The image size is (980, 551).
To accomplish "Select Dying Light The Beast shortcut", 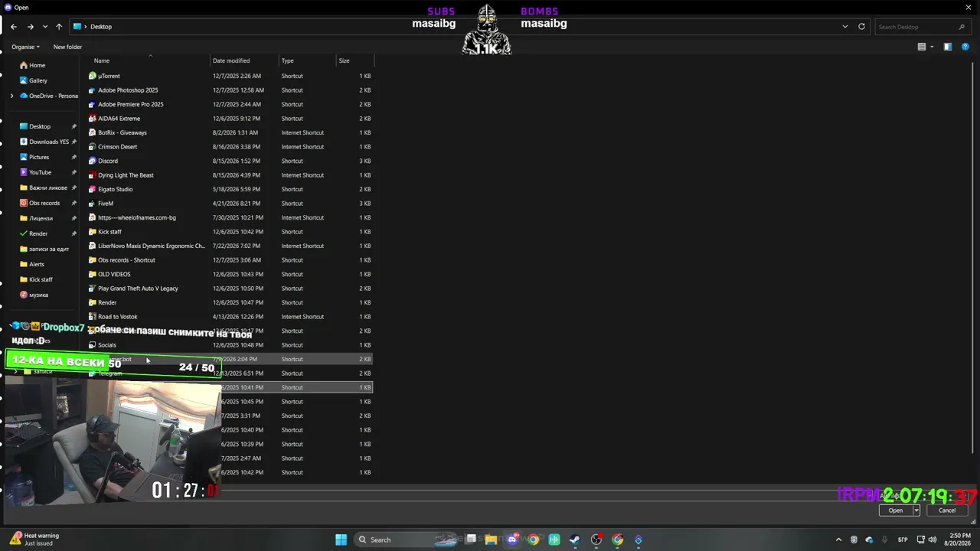I will 126,175.
